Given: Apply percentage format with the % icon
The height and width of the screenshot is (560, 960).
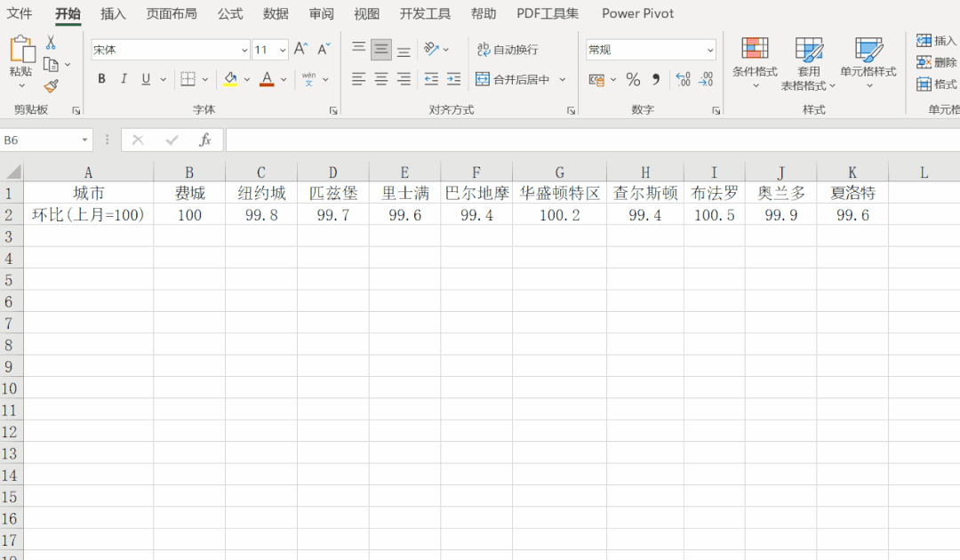Looking at the screenshot, I should pos(634,79).
